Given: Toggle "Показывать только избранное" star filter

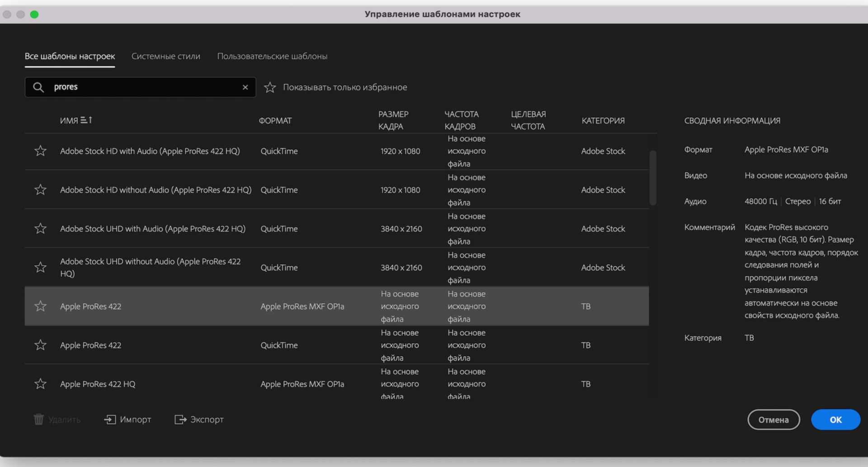Looking at the screenshot, I should pyautogui.click(x=270, y=87).
